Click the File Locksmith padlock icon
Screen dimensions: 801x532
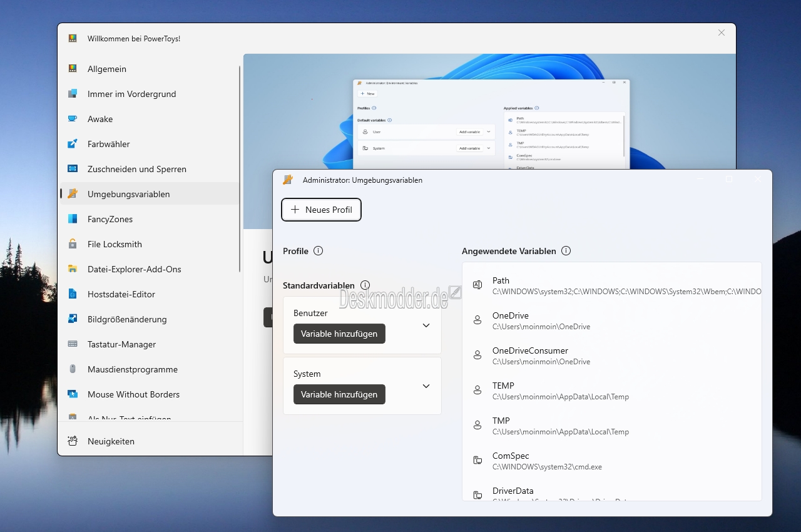tap(73, 244)
